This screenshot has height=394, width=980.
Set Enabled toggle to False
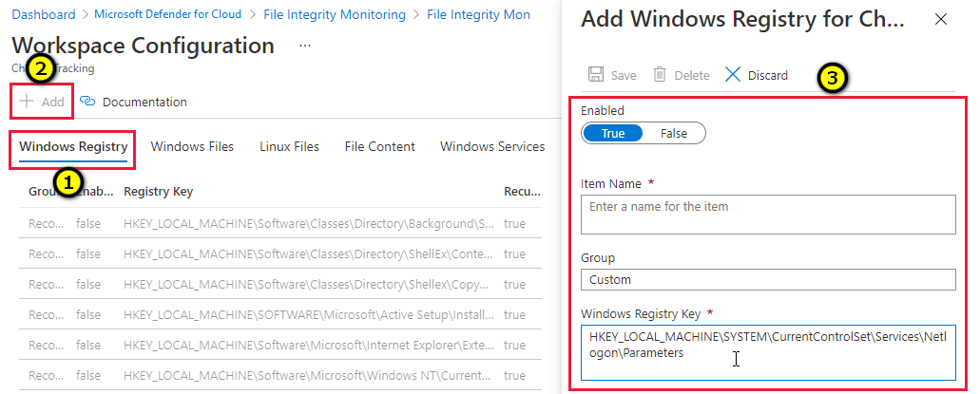[674, 133]
